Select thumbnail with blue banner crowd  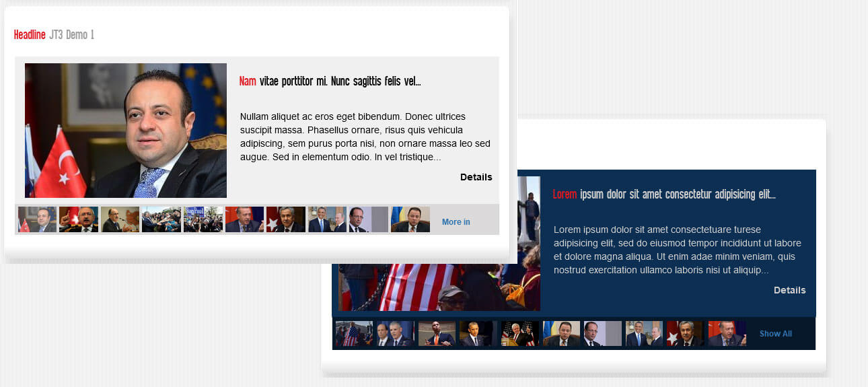[203, 219]
